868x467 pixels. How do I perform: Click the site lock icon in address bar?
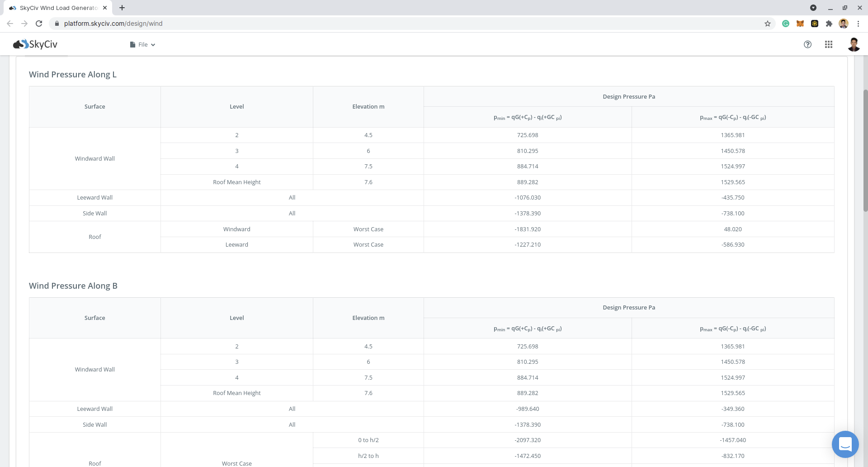coord(57,24)
